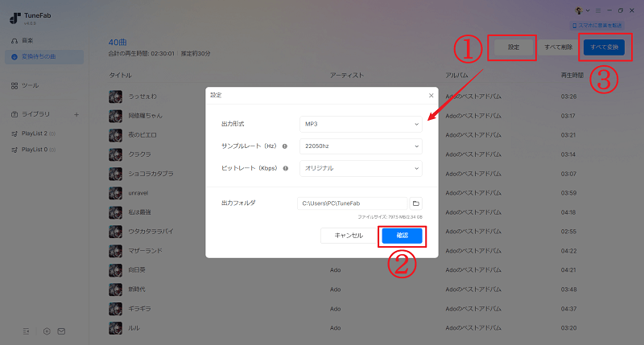This screenshot has width=644, height=345.
Task: Click the album art of unravel
Action: point(115,193)
